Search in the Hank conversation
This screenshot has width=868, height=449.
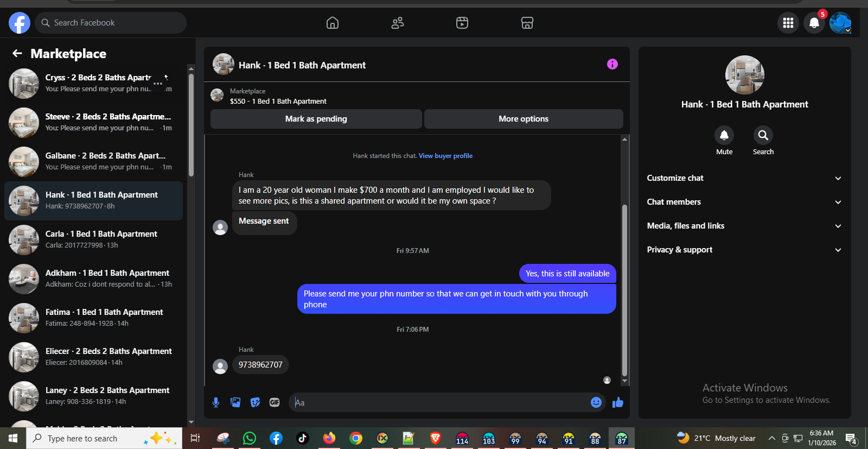763,135
